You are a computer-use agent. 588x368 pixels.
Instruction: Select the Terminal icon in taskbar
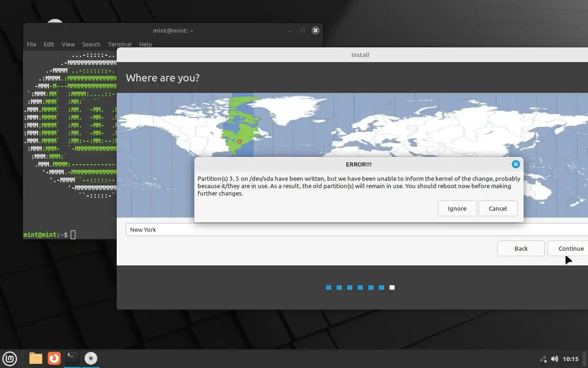[x=72, y=358]
